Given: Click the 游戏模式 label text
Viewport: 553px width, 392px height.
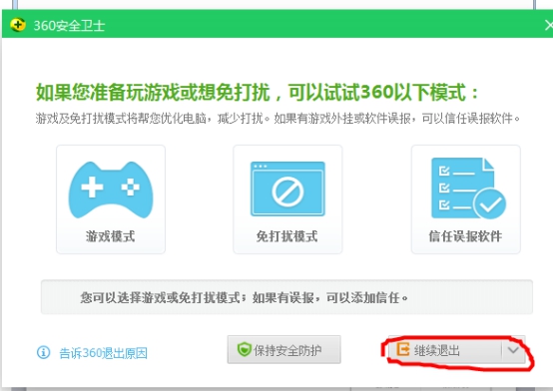Looking at the screenshot, I should click(x=111, y=236).
